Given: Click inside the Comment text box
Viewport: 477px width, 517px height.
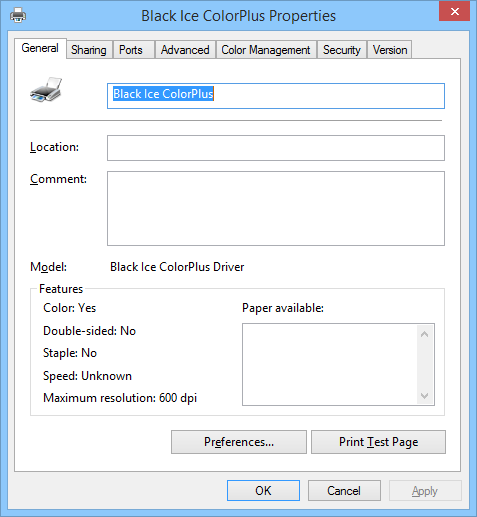Looking at the screenshot, I should click(x=276, y=208).
